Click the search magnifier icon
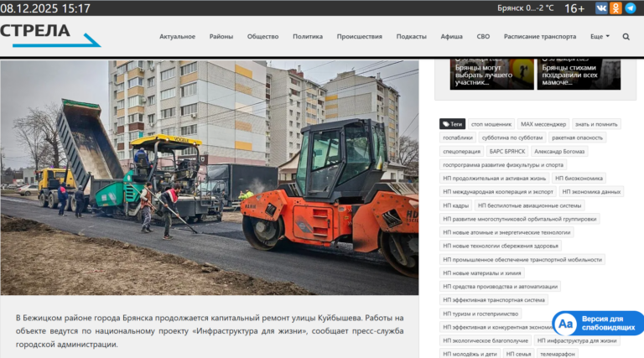 pos(626,37)
